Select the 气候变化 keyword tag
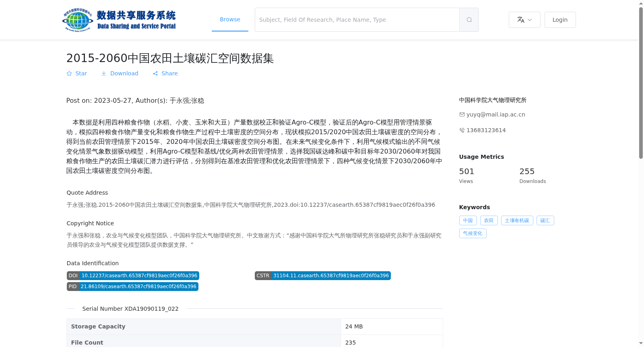The image size is (644, 347). [473, 233]
